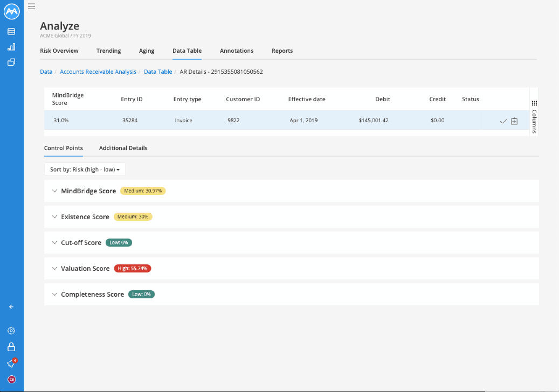Click the Status column header
Image resolution: width=559 pixels, height=392 pixels.
pos(471,99)
